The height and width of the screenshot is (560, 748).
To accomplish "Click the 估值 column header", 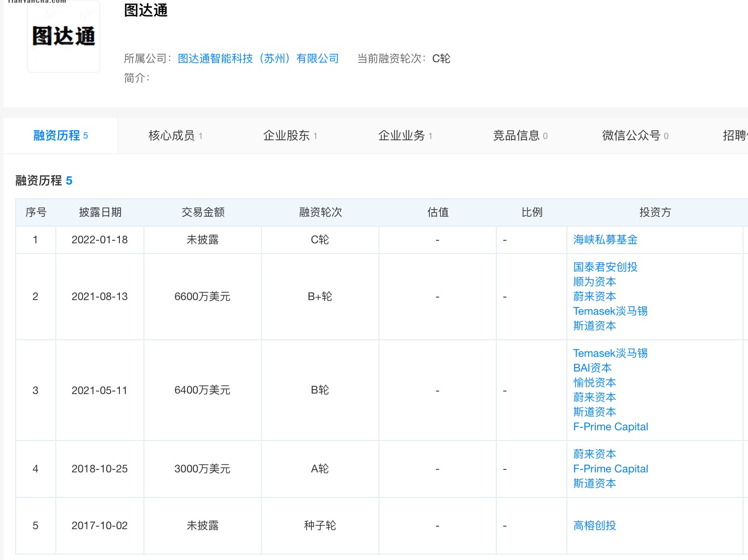I will click(x=438, y=212).
